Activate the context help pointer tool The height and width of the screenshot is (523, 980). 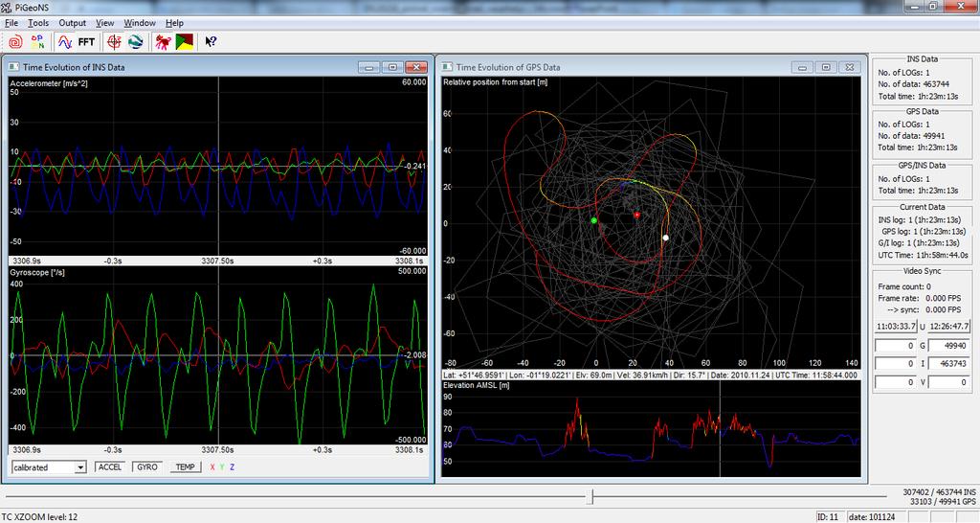(x=211, y=42)
